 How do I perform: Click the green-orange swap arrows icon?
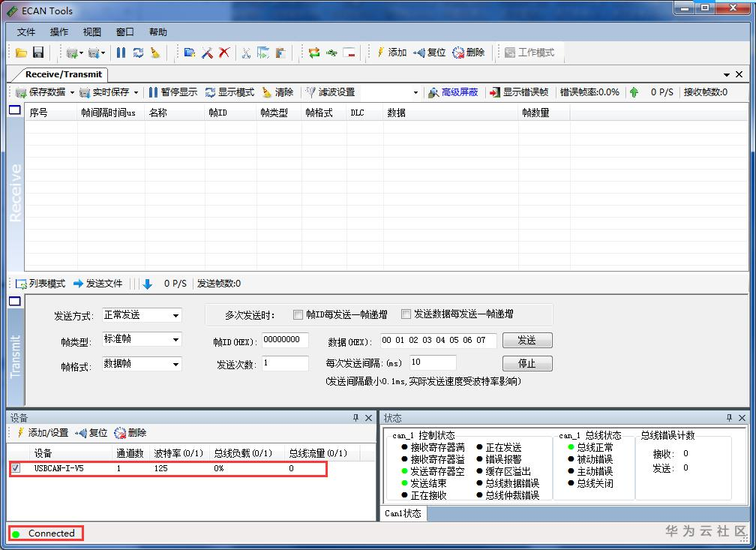(313, 53)
